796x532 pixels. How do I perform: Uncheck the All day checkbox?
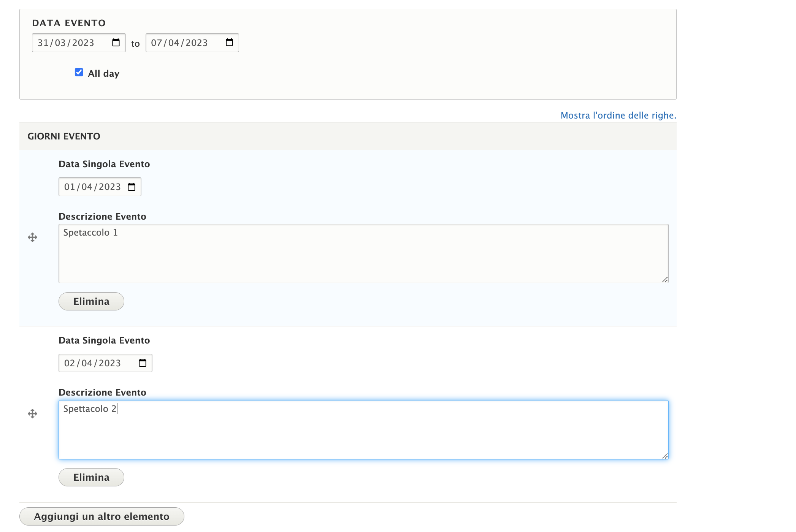click(x=79, y=72)
